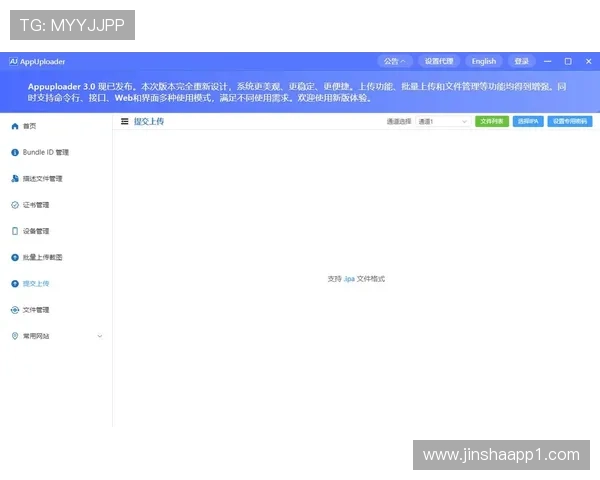
Task: Open the 首页 home icon
Action: pos(15,126)
